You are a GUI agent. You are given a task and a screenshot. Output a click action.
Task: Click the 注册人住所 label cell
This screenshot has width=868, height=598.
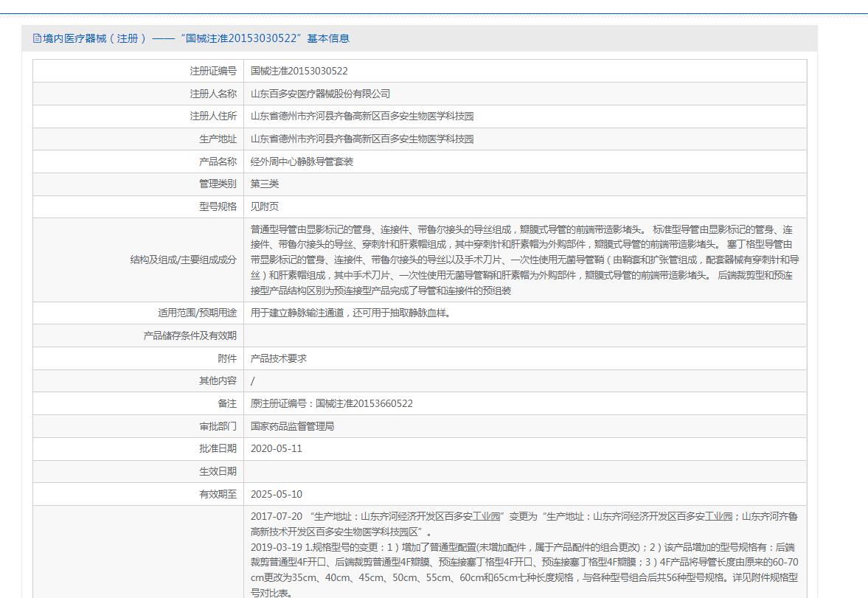139,117
